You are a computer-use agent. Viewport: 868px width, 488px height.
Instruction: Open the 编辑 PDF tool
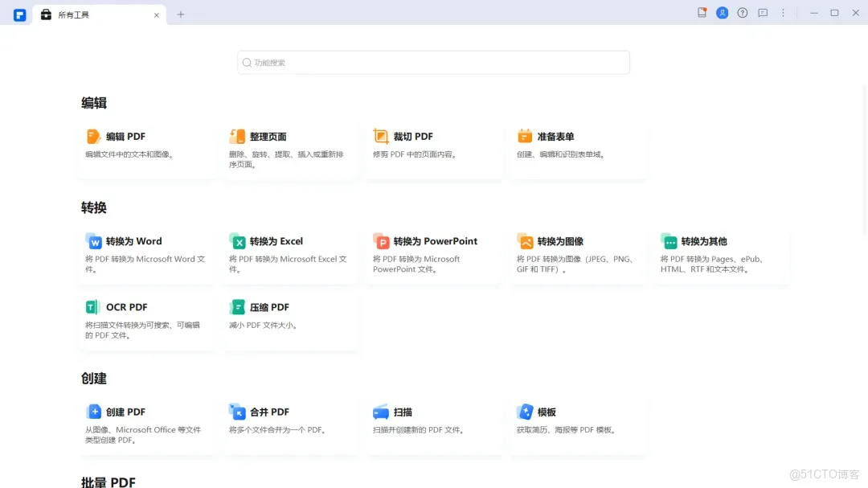(129, 136)
